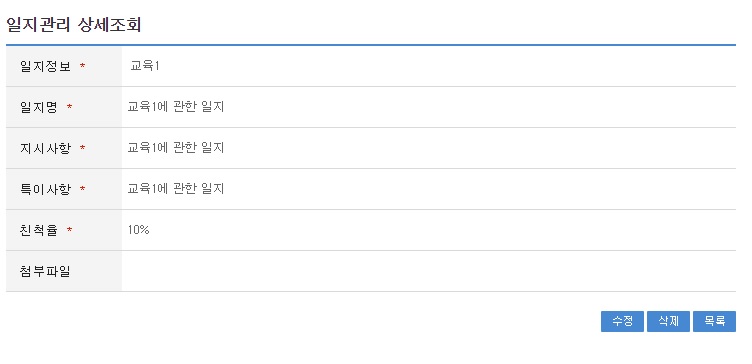This screenshot has height=364, width=752.
Task: Go back via 목록 list button
Action: [714, 321]
